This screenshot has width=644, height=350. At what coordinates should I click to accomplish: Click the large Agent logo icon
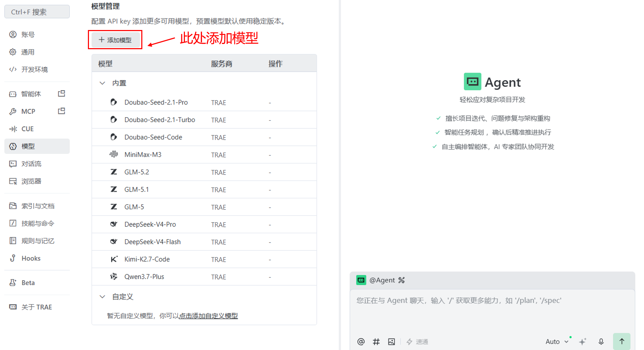point(472,82)
